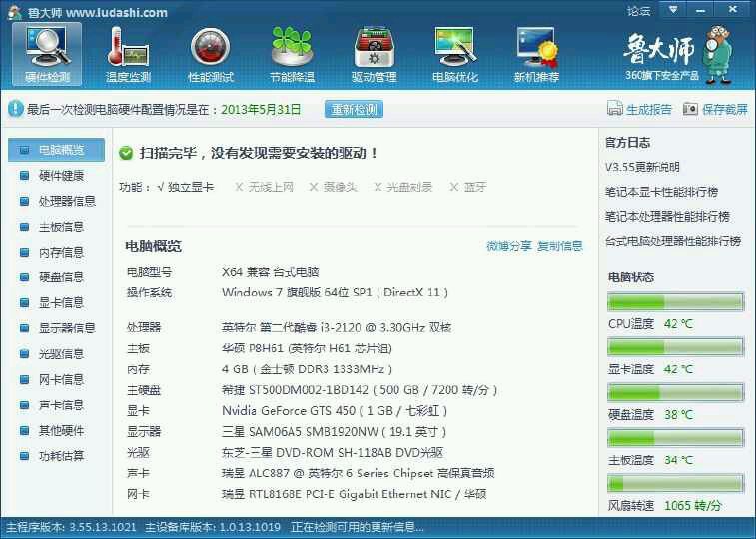The height and width of the screenshot is (539, 756).
Task: Click the green check icon beside 扫描完毕
Action: coord(126,153)
